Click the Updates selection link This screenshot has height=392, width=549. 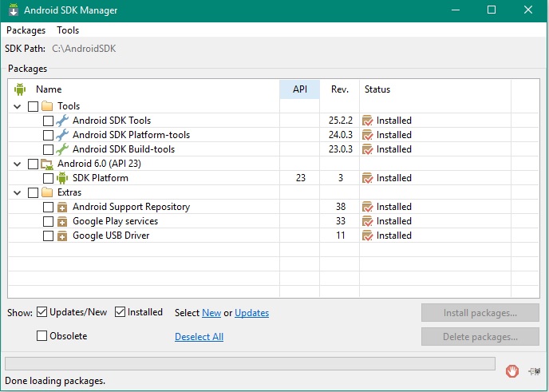pos(251,313)
